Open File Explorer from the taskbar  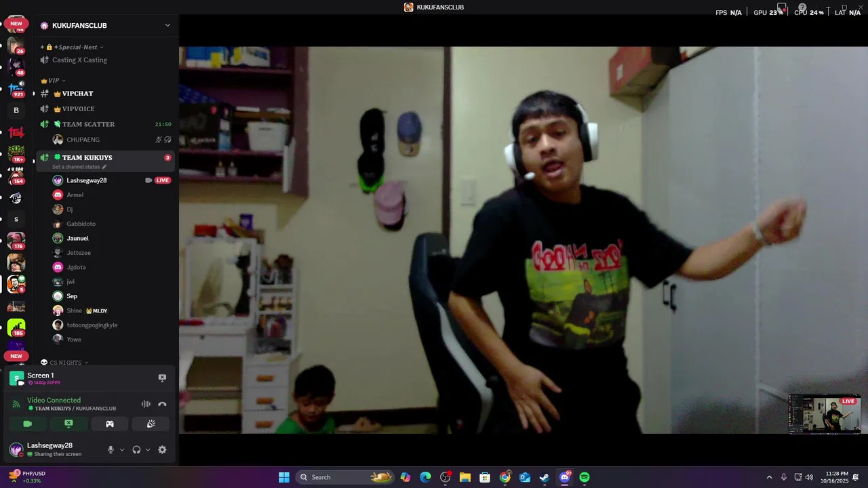coord(465,477)
